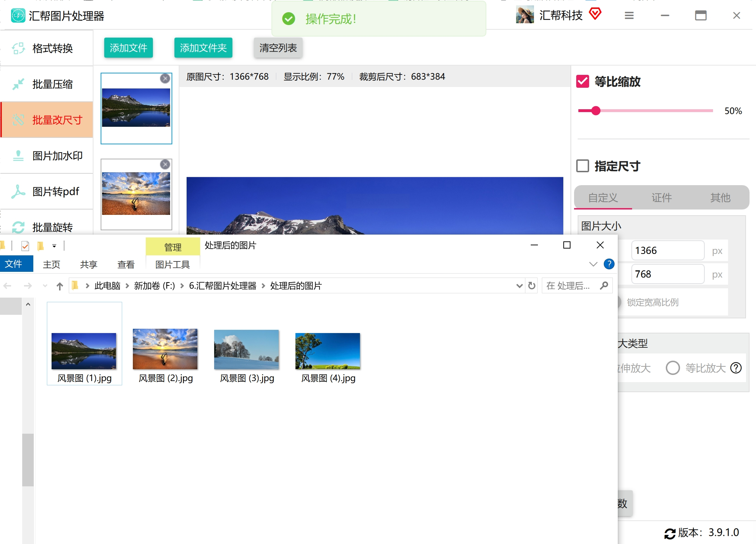Switch to the 证件 tab
Viewport: 756px width, 544px height.
(x=661, y=197)
